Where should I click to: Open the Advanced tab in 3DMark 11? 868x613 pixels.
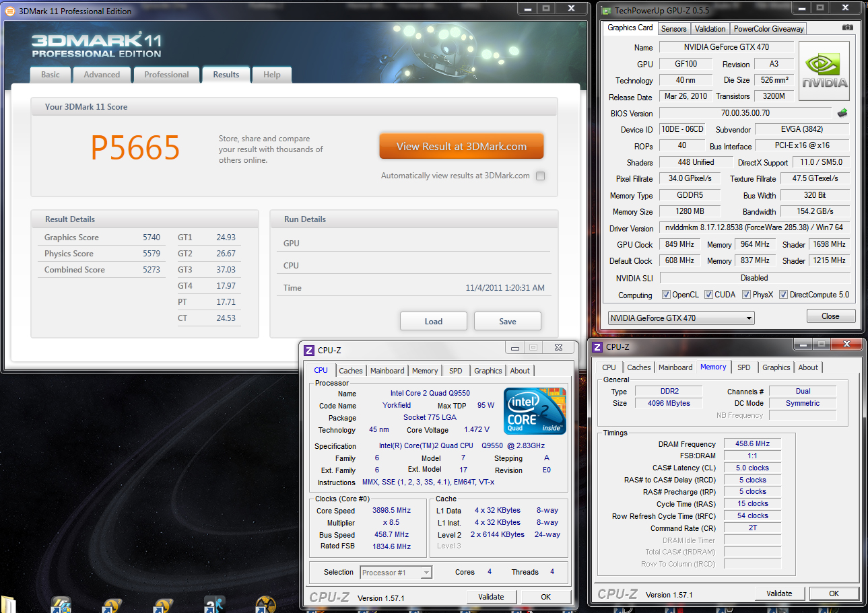coord(102,75)
